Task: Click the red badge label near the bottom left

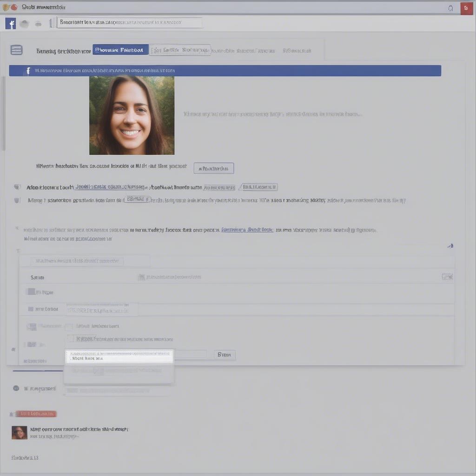Action: coord(36,414)
